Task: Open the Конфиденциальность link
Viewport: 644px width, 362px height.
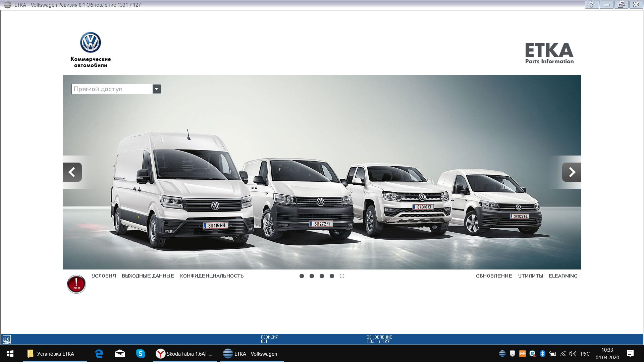Action: coord(212,276)
